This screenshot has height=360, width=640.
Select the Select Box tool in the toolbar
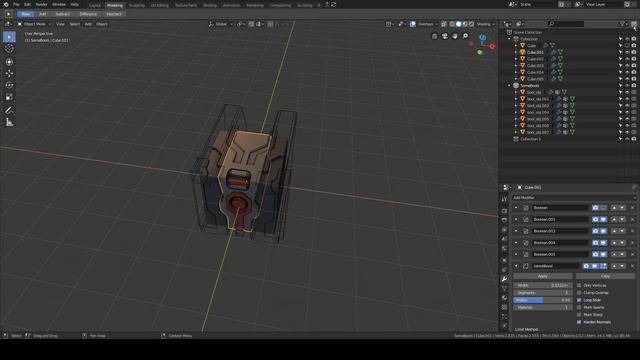click(9, 37)
